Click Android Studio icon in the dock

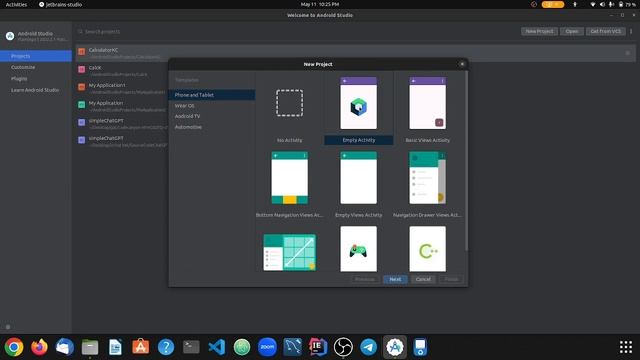pos(395,347)
